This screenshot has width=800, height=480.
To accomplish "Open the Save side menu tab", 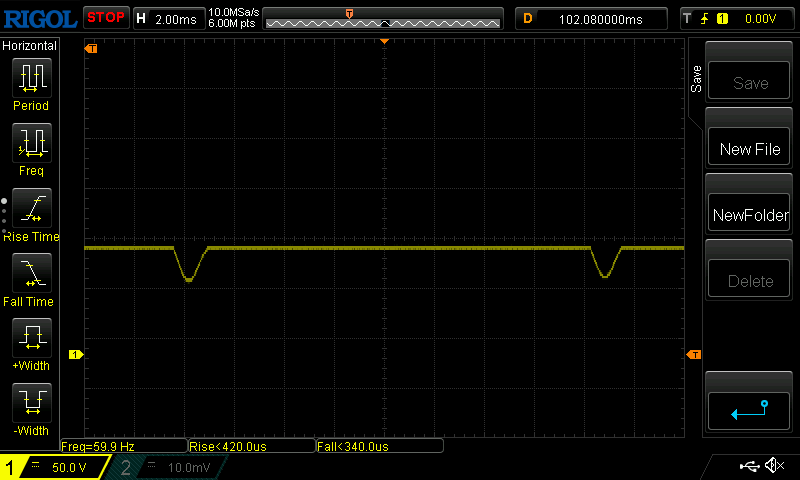I will click(x=696, y=80).
